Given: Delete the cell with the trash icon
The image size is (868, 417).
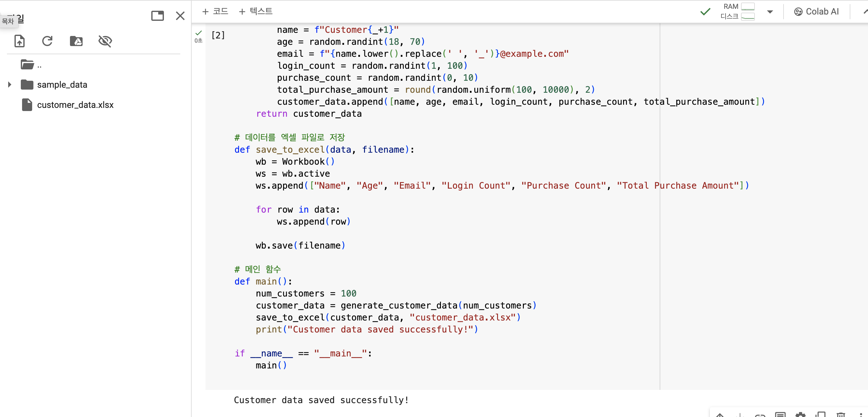Looking at the screenshot, I should click(841, 414).
